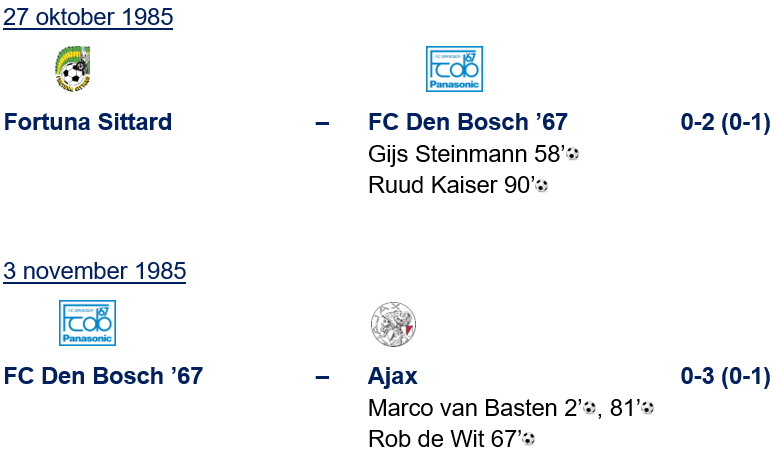
Task: Click the ball icon after Van Basten 81'
Action: (647, 408)
